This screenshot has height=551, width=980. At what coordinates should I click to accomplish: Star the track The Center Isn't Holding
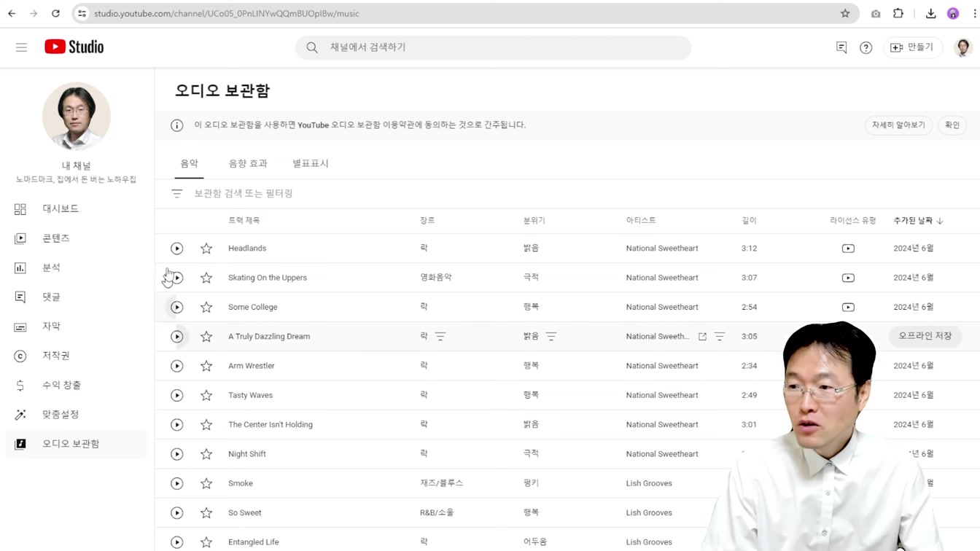coord(206,425)
